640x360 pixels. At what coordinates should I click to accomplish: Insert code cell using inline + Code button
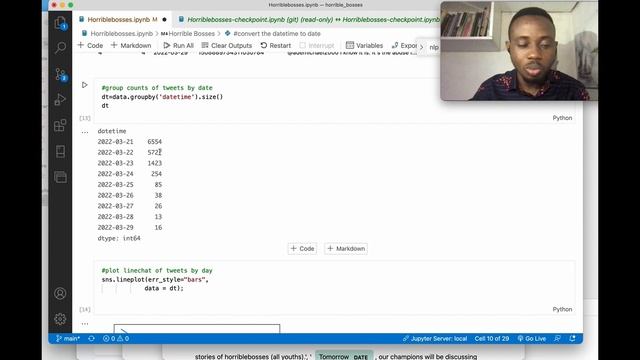pyautogui.click(x=302, y=249)
